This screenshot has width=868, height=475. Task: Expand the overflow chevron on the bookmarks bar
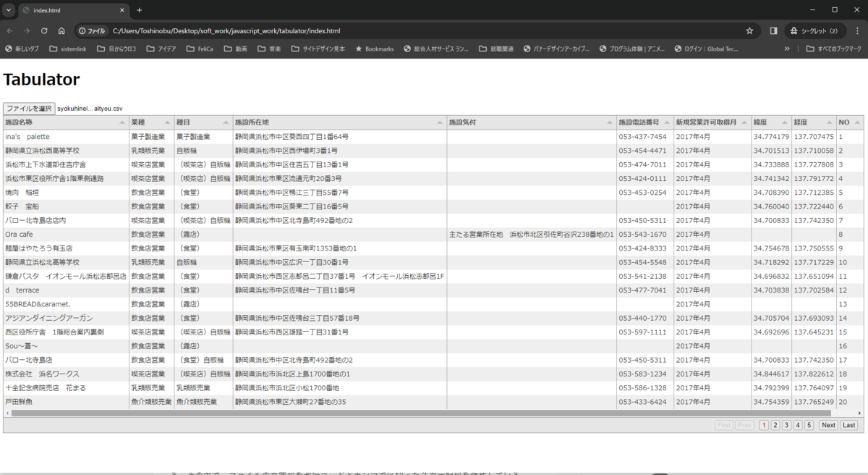[x=786, y=49]
